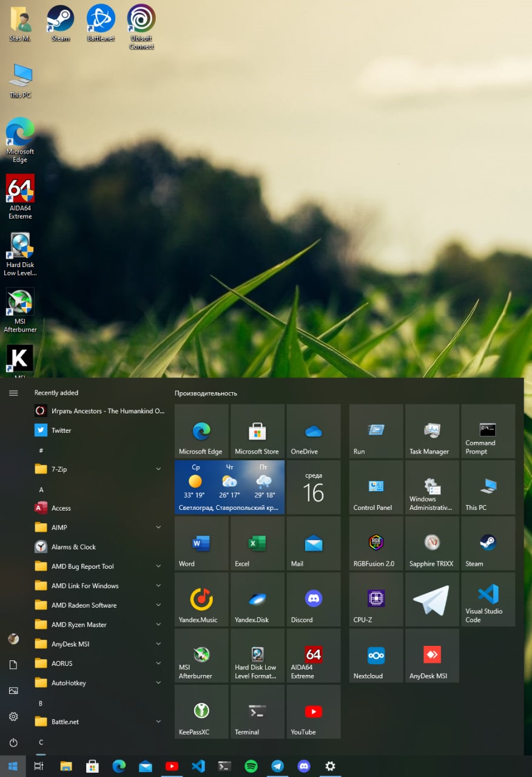Launch the Sapphire TRIXX tile
This screenshot has height=777, width=532.
(x=432, y=543)
